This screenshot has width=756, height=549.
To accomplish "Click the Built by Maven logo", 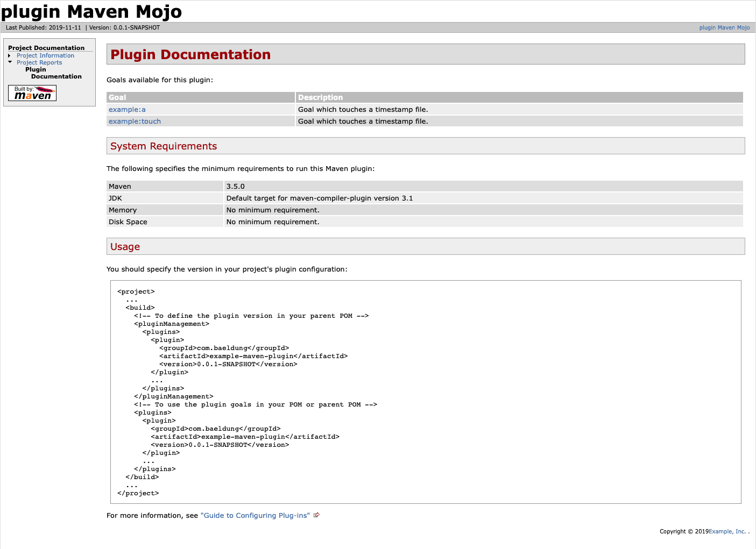I will click(x=32, y=93).
